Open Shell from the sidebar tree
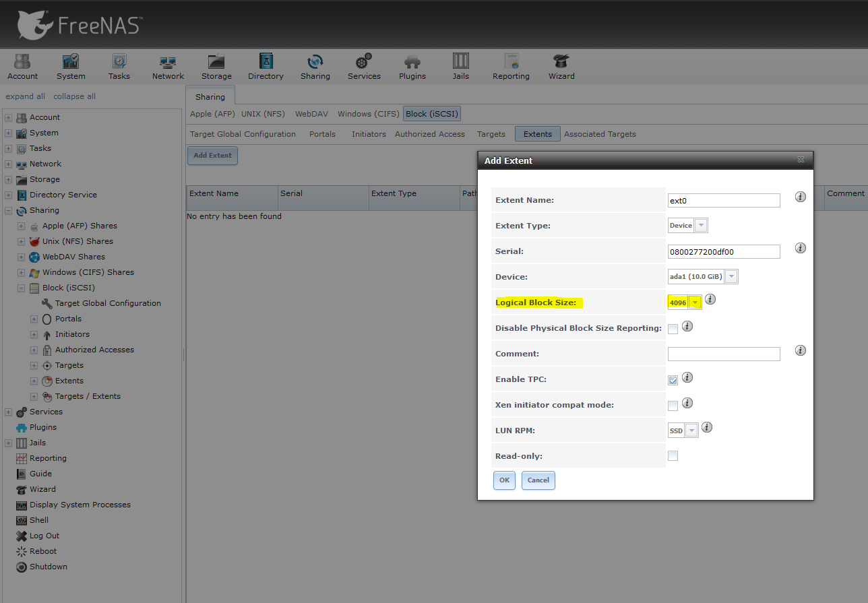The width and height of the screenshot is (868, 603). [39, 520]
